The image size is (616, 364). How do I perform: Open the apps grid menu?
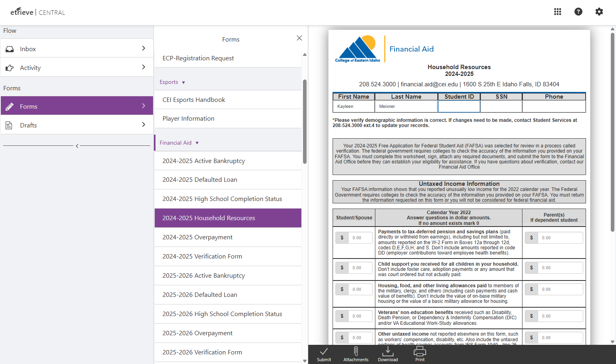(558, 12)
